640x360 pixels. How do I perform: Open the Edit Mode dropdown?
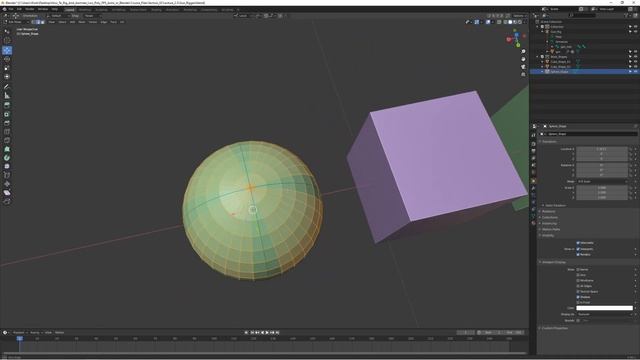(16, 22)
